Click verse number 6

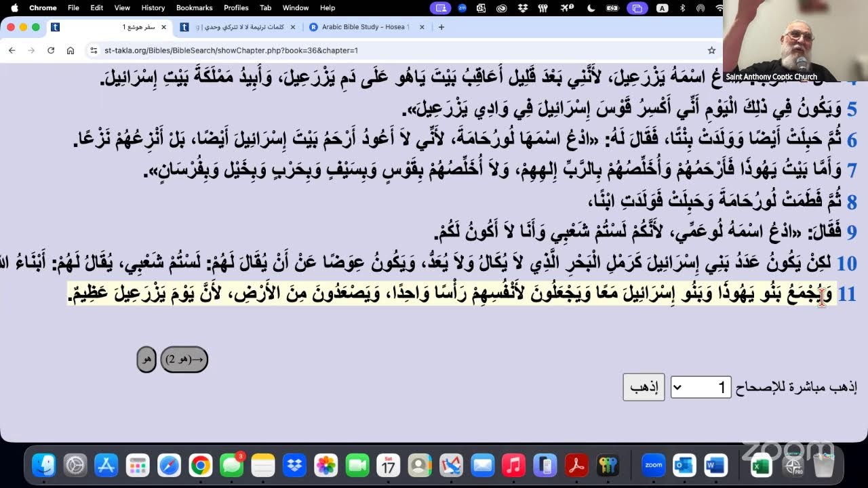(852, 140)
